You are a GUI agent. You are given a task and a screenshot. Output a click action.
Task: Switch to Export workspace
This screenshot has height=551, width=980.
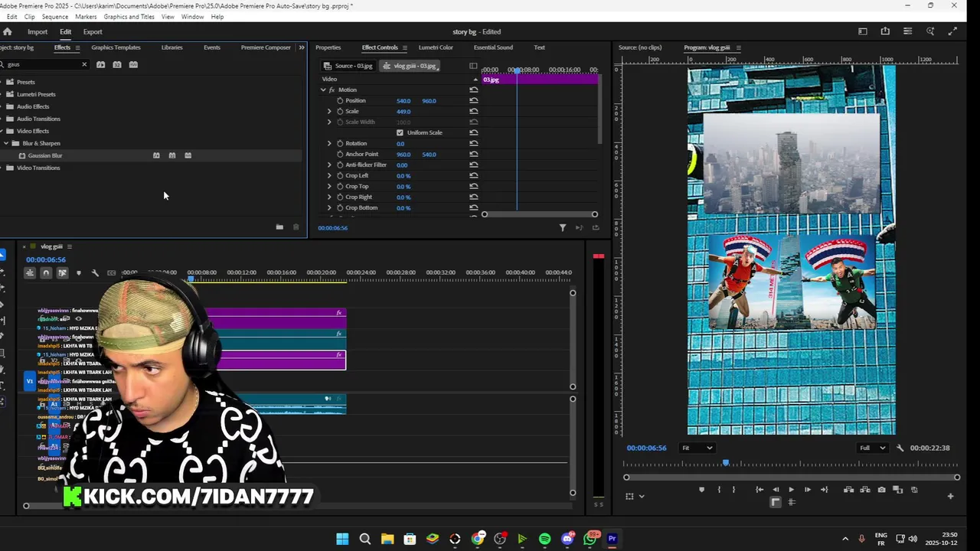click(x=93, y=31)
